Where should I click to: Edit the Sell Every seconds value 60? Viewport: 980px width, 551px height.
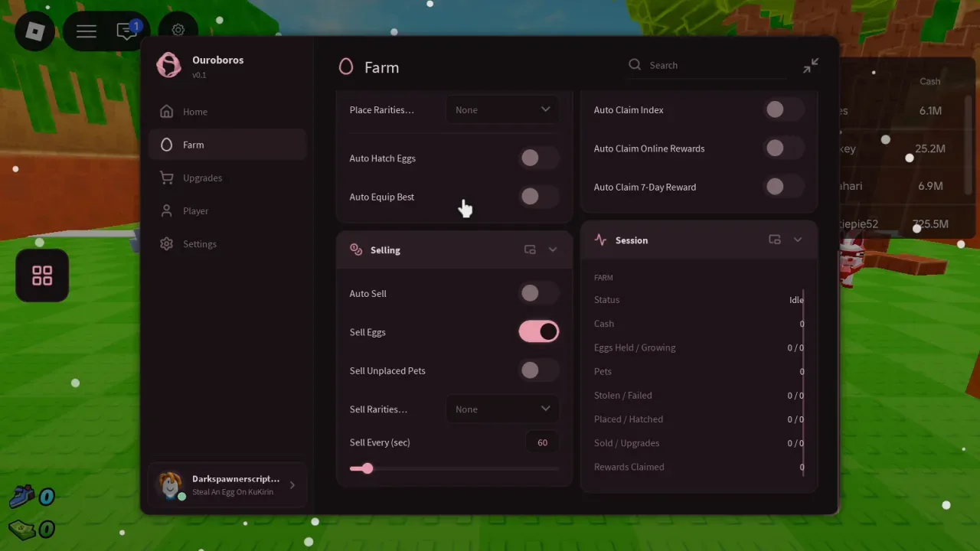[x=542, y=442]
